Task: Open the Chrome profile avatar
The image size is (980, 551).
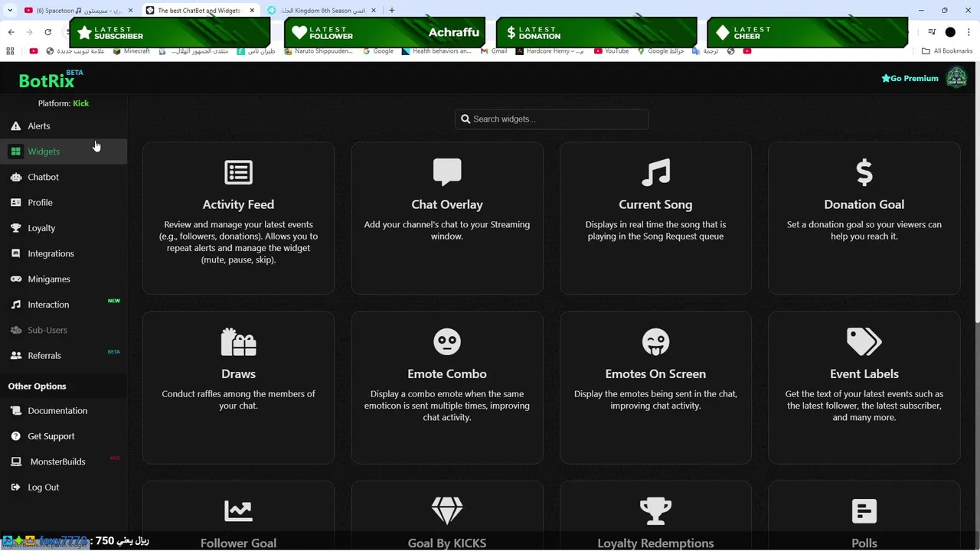Action: pos(950,32)
